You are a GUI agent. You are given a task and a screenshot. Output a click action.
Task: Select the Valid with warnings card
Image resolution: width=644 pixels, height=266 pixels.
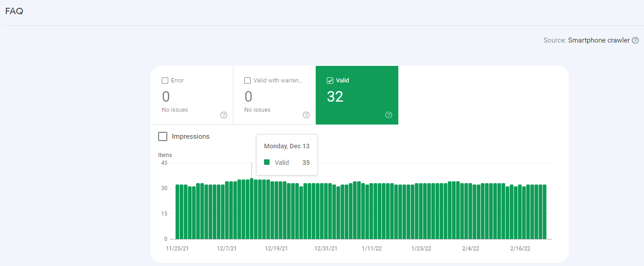click(x=274, y=95)
